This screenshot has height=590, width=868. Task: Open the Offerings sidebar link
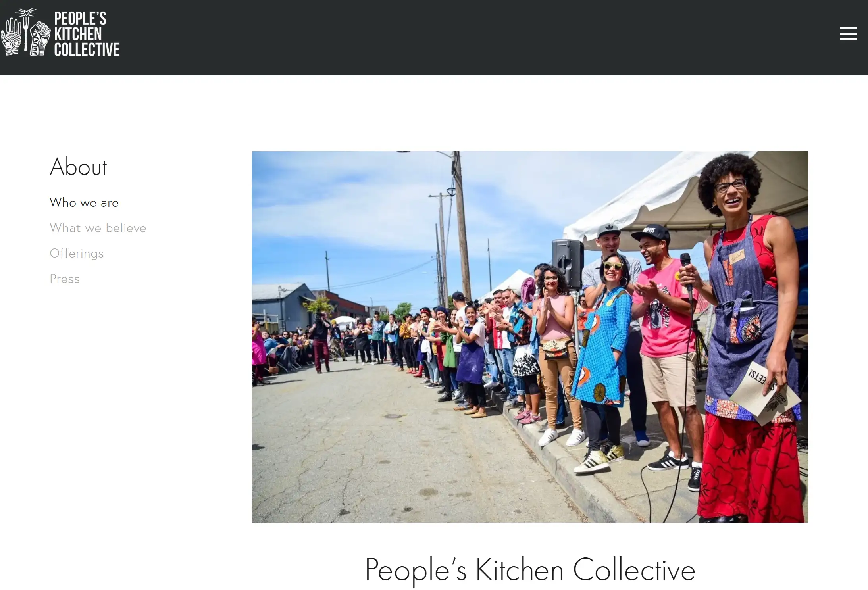coord(77,253)
